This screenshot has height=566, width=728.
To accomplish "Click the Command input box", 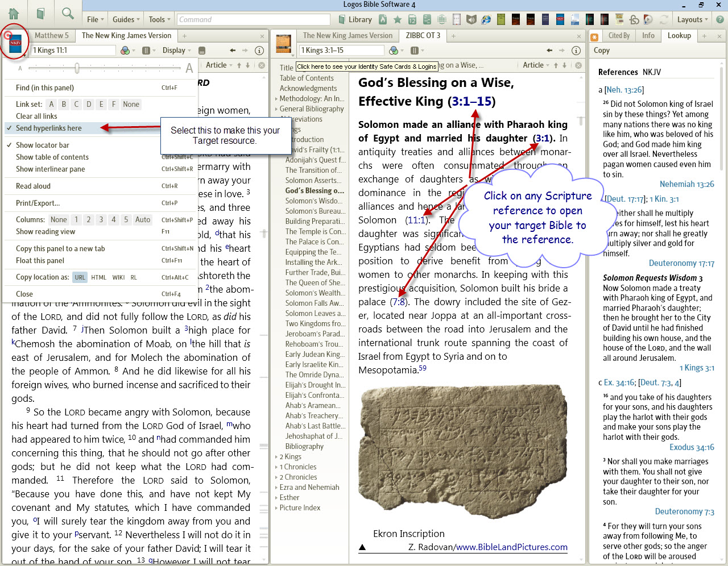I will tap(253, 19).
